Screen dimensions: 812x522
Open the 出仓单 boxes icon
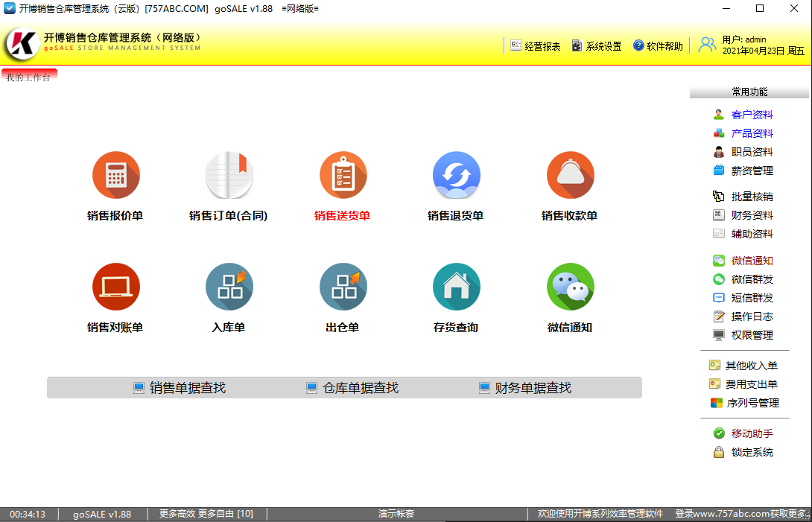point(343,287)
